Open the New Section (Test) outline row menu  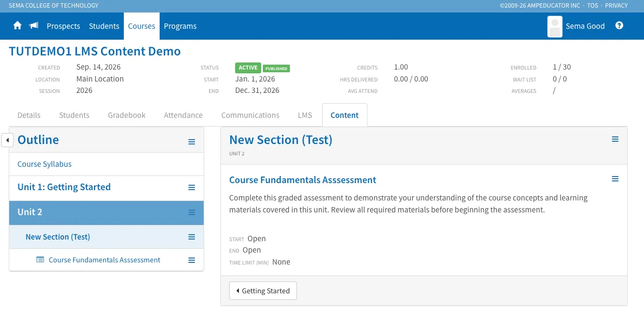click(191, 237)
